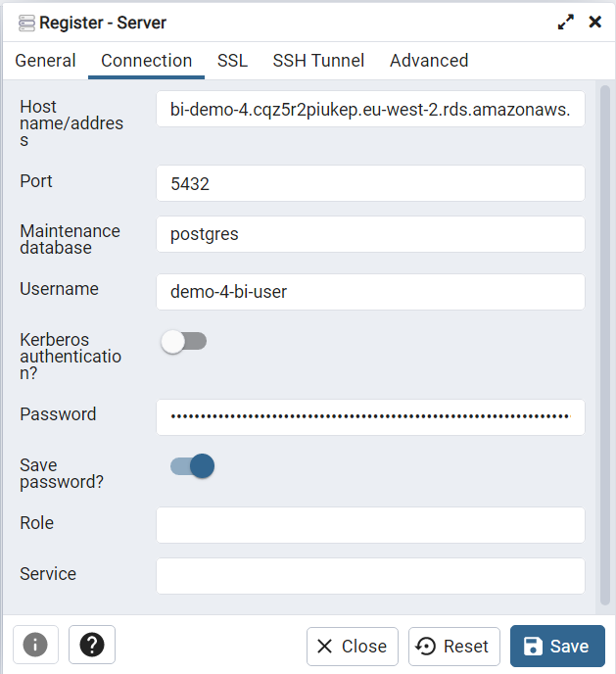This screenshot has width=616, height=674.
Task: Go to the SSH Tunnel tab
Action: pyautogui.click(x=318, y=61)
